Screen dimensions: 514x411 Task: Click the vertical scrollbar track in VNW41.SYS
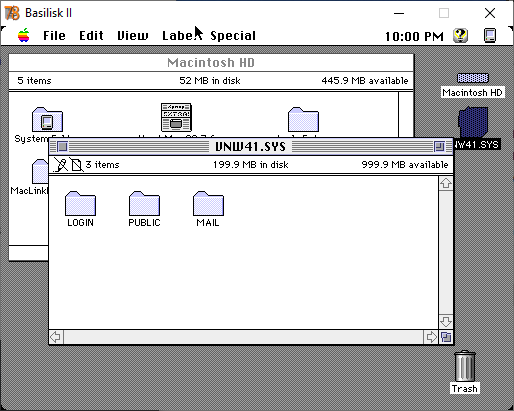pos(446,253)
